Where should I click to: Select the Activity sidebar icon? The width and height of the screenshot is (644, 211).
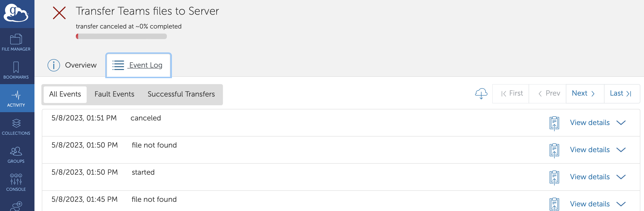[x=16, y=98]
